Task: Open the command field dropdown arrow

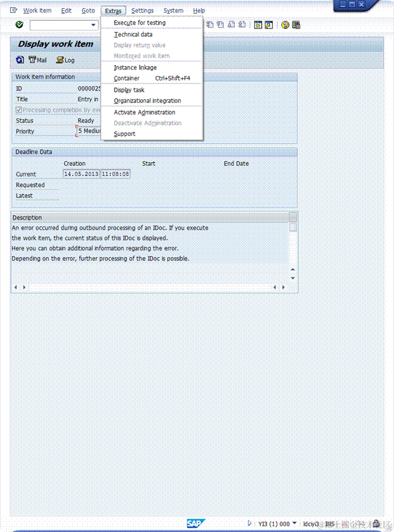Action: (93, 25)
